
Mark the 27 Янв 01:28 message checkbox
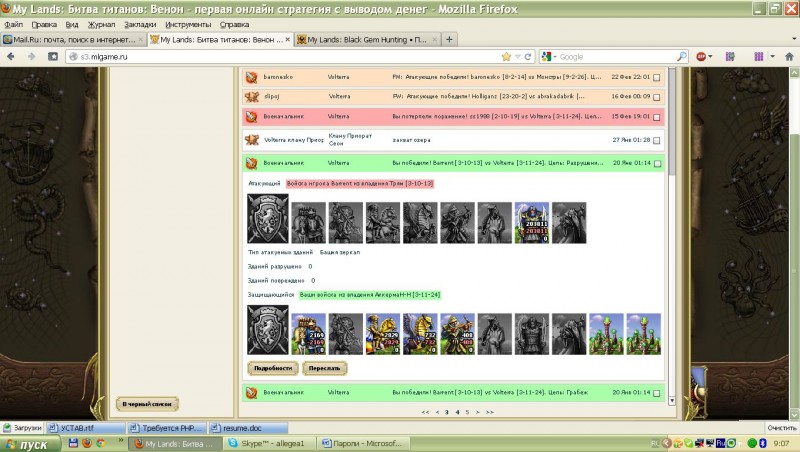[656, 142]
